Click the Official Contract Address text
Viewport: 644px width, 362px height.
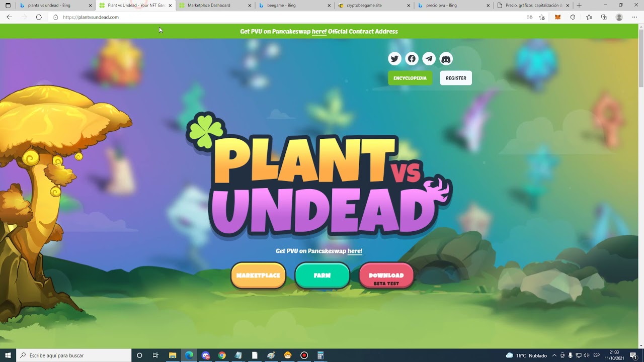tap(363, 31)
